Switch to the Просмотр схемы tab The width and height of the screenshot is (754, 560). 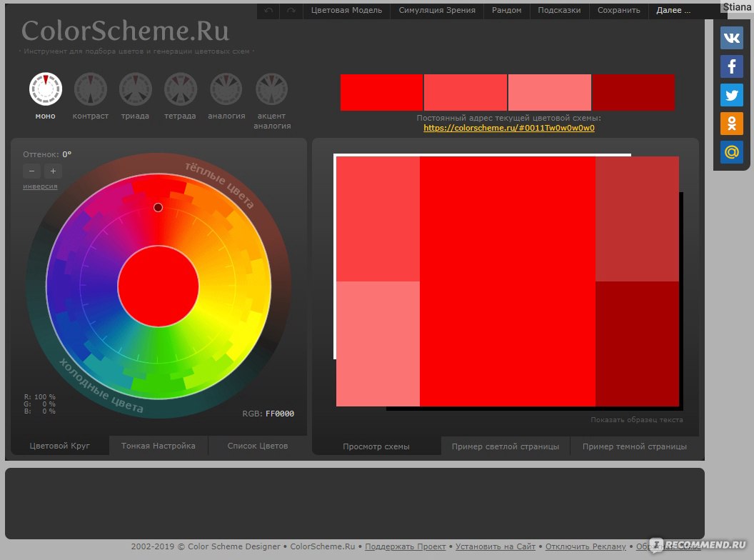click(376, 446)
